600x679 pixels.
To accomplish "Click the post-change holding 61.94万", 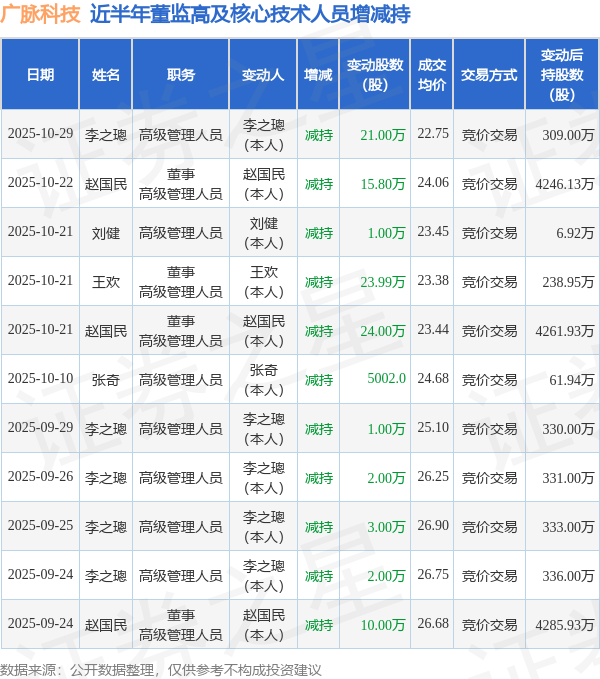I will pos(571,380).
